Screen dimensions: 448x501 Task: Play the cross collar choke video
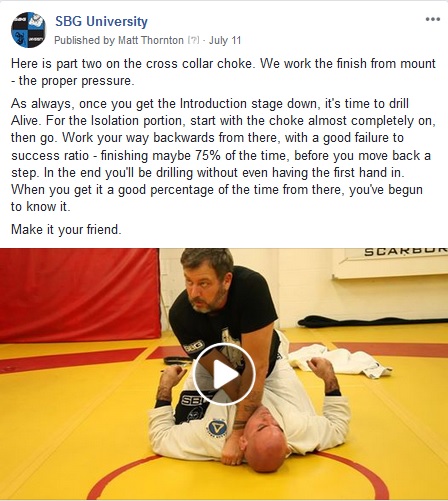pos(224,374)
